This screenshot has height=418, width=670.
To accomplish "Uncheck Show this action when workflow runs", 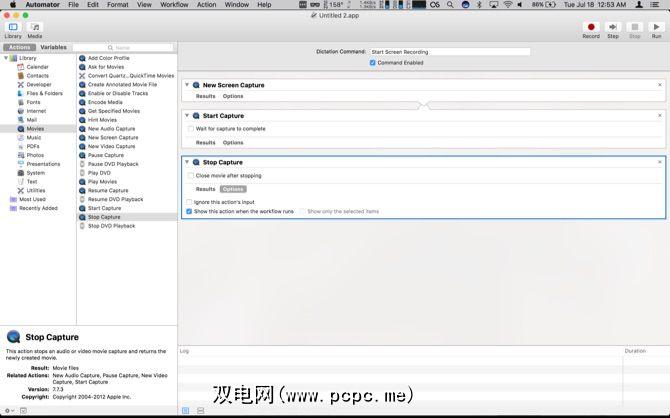I will pos(189,212).
